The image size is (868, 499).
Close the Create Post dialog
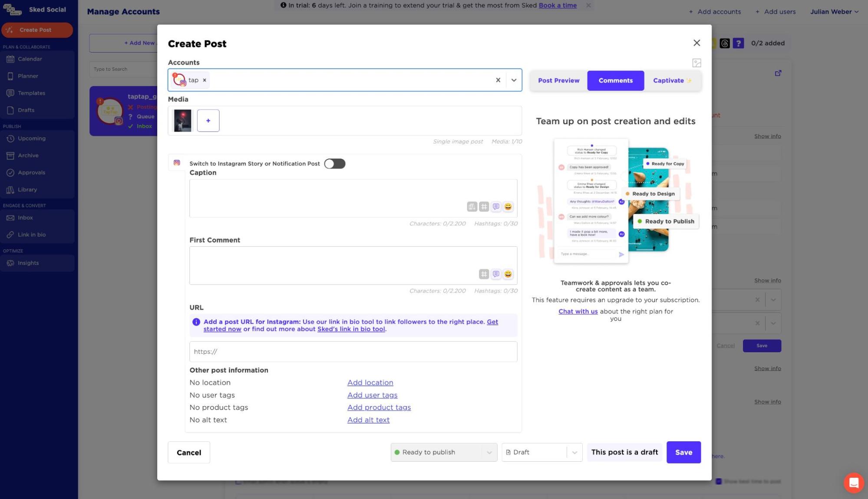tap(696, 43)
